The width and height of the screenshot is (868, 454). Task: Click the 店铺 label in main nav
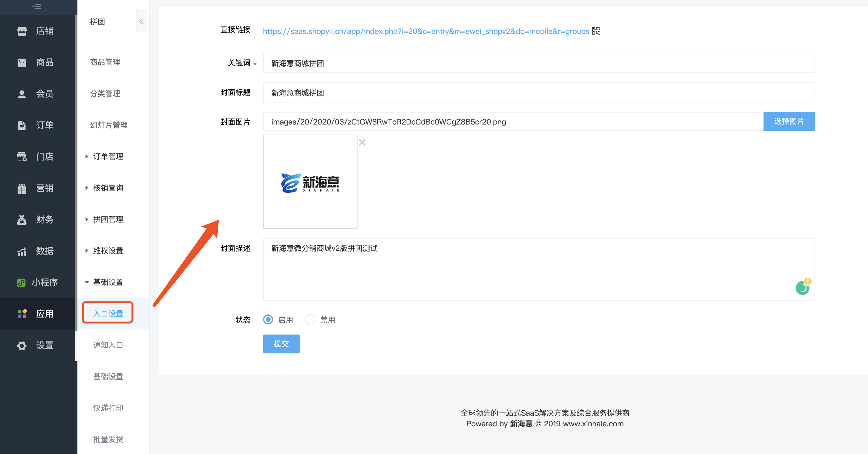pos(45,31)
